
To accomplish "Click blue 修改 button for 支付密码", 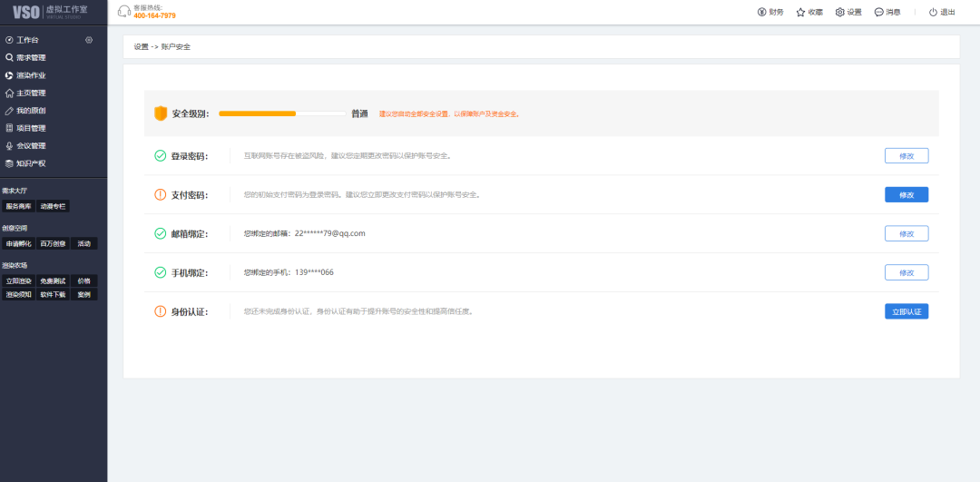I will [x=906, y=195].
